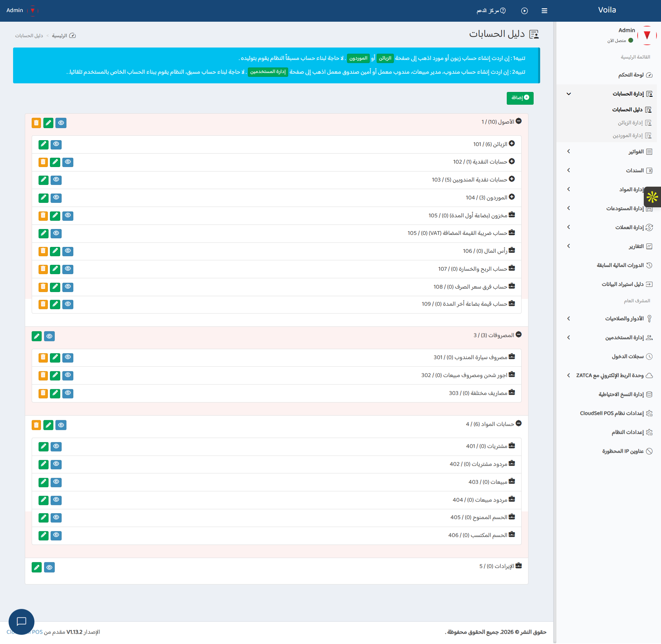Open مركز الدعم help link
Image resolution: width=661 pixels, height=644 pixels.
click(491, 11)
